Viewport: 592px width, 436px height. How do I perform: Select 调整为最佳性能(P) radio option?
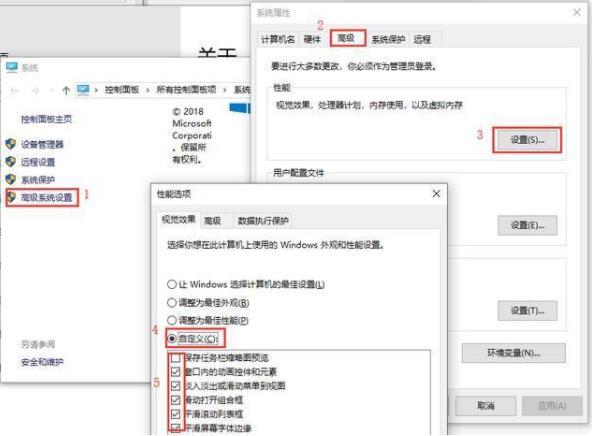click(x=172, y=320)
